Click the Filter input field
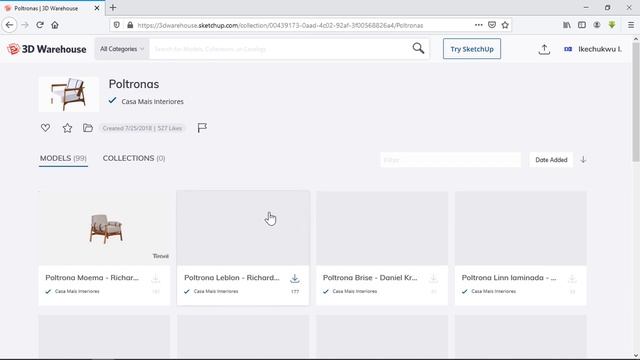The height and width of the screenshot is (360, 640). [x=451, y=160]
